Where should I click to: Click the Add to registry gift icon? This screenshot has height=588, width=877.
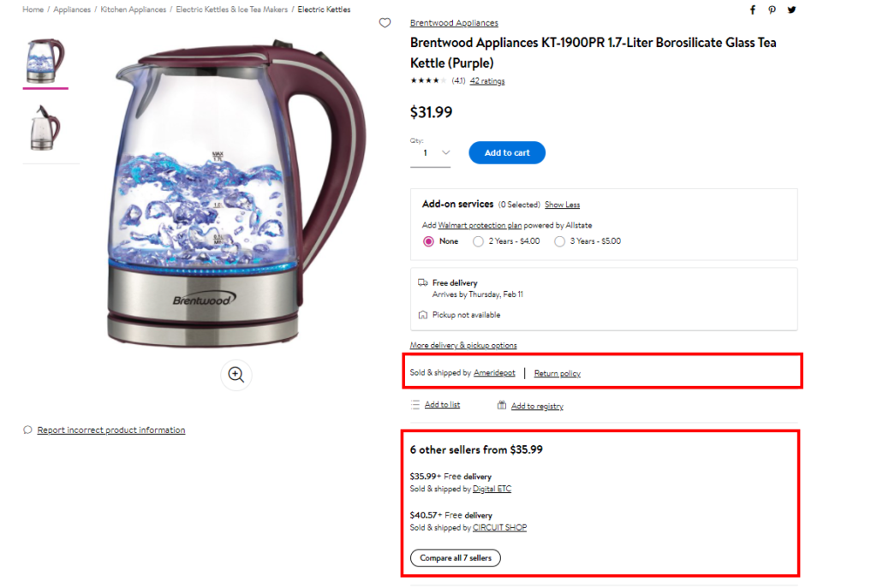[502, 405]
